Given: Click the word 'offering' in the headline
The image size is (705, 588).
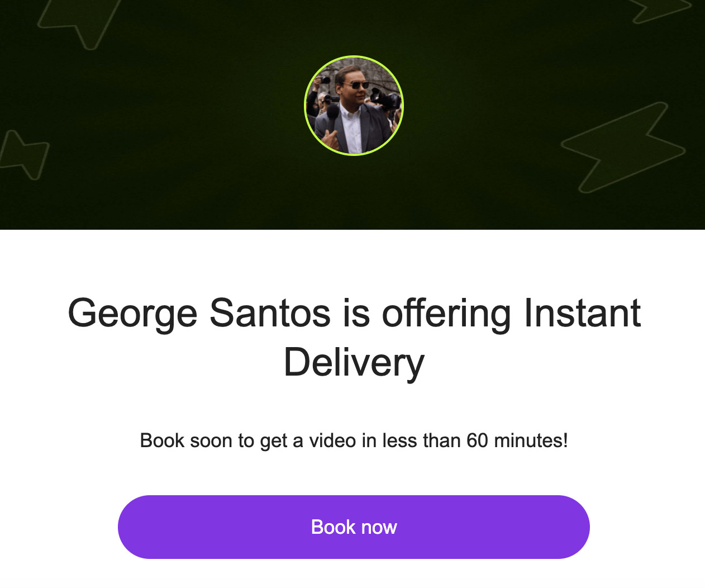Looking at the screenshot, I should pyautogui.click(x=446, y=313).
